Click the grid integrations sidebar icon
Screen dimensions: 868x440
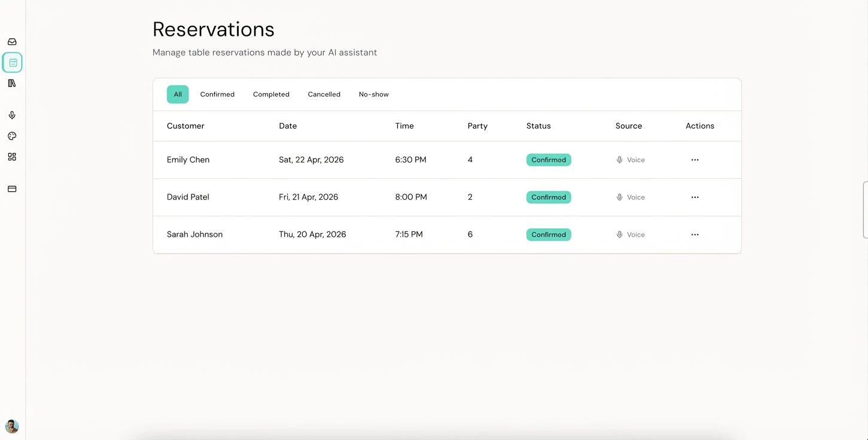(x=12, y=157)
